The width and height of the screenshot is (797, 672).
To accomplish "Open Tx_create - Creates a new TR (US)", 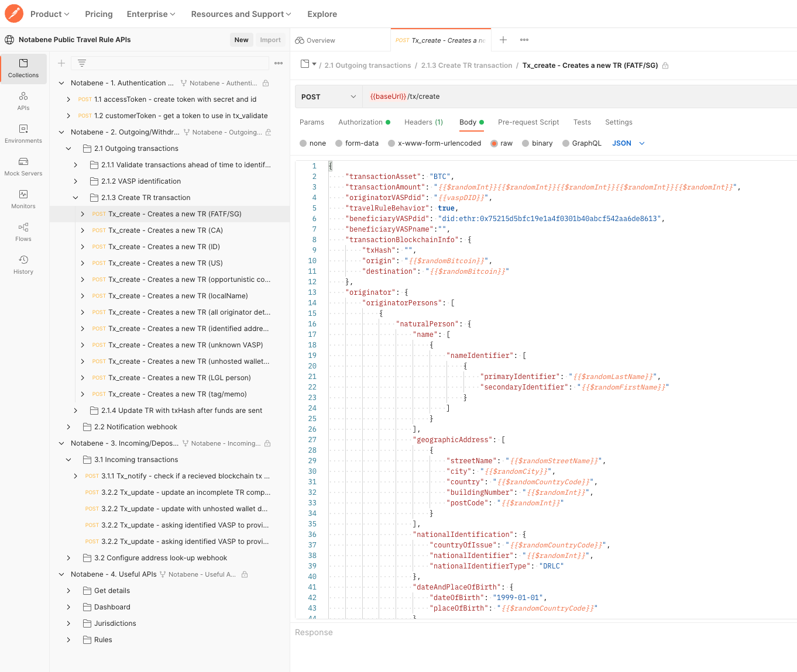I will click(x=166, y=263).
